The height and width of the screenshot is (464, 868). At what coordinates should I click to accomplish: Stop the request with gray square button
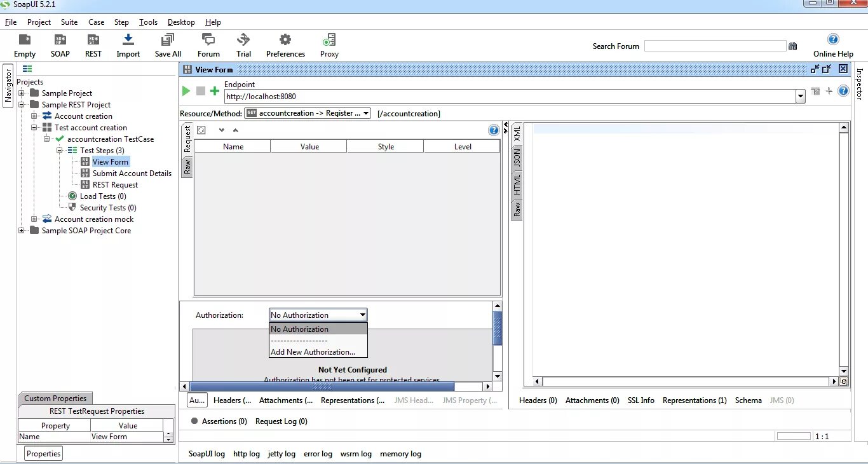pos(201,91)
